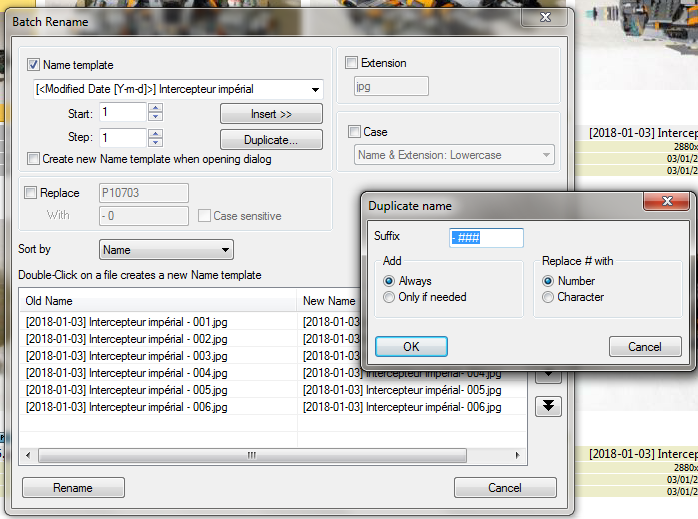Click the Insert >> button

coord(271,114)
